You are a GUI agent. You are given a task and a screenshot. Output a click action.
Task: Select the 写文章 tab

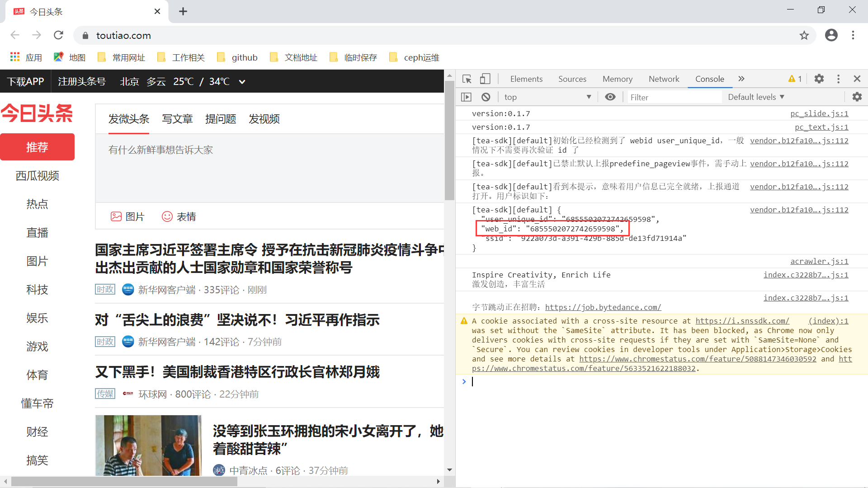177,119
